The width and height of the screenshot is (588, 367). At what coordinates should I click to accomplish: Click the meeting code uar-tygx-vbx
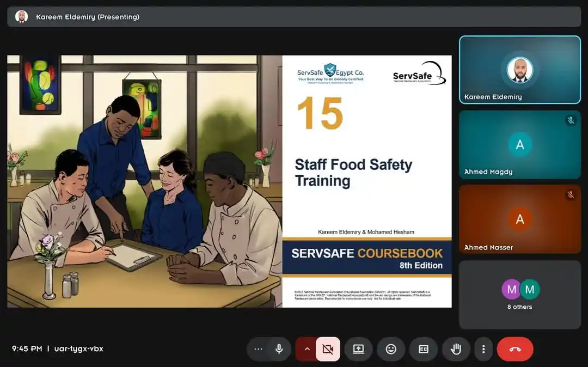(79, 348)
